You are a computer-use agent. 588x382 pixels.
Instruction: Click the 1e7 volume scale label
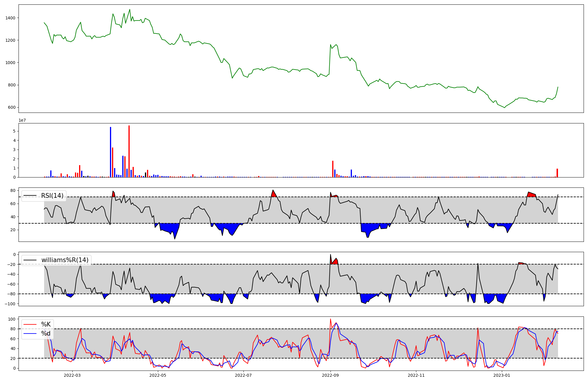click(22, 120)
